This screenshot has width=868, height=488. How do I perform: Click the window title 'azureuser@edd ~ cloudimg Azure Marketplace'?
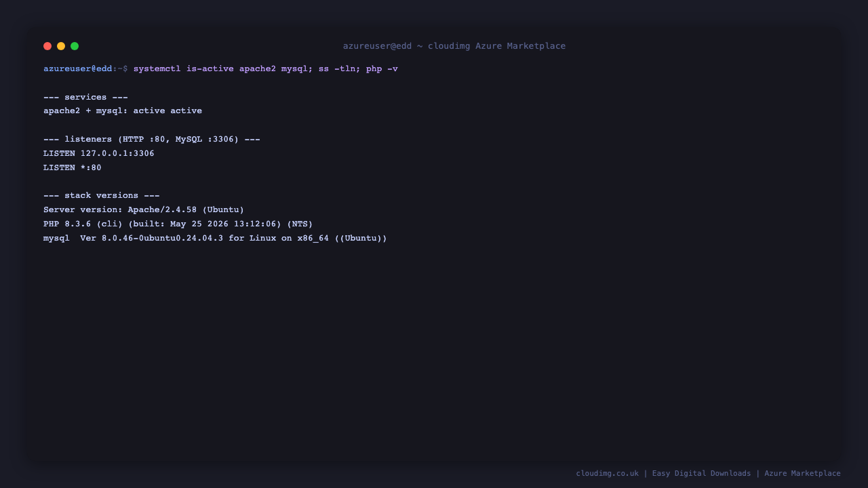pyautogui.click(x=454, y=46)
